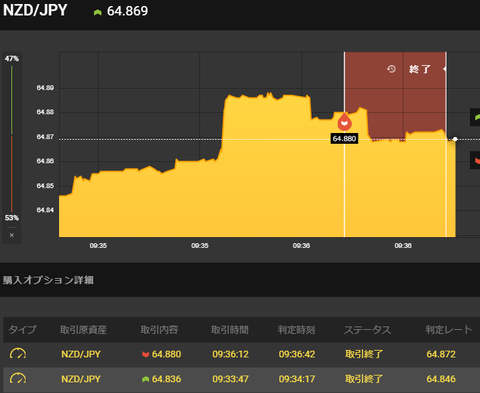The image size is (480, 393).
Task: Click the green up-arrow button at chart edge
Action: [x=475, y=117]
